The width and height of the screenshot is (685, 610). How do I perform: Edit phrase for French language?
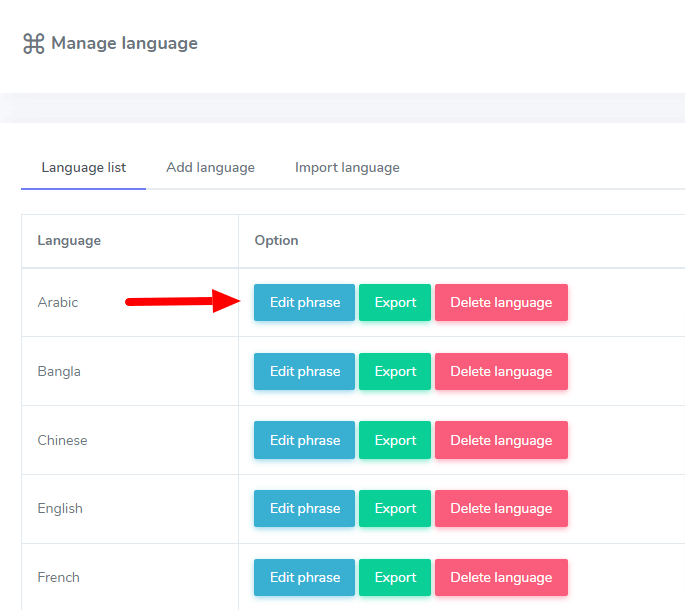click(x=304, y=578)
